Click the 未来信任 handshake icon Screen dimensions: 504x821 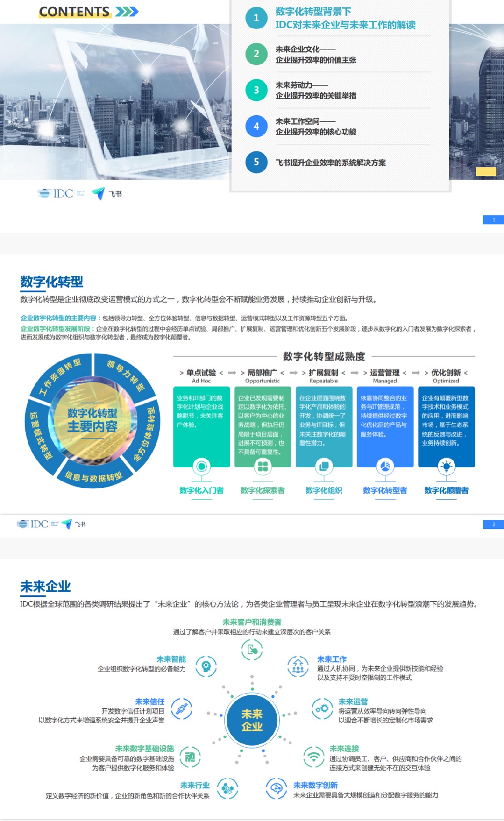[182, 708]
